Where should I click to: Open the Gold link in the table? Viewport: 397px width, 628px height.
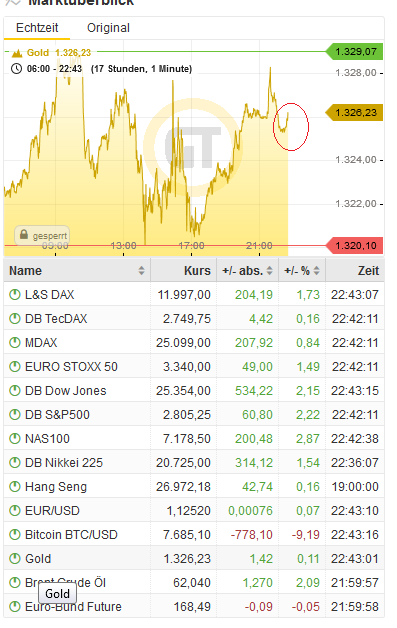coord(38,559)
